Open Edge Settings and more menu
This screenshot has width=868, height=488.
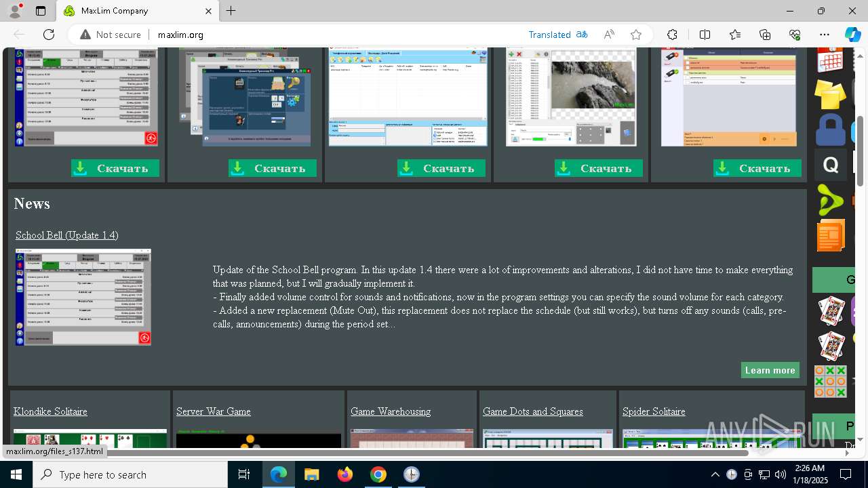(825, 35)
